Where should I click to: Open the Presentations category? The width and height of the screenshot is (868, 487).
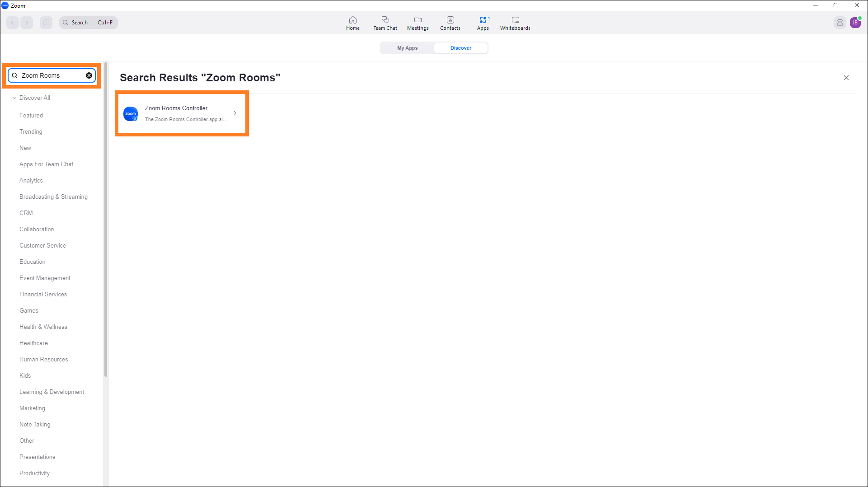(x=37, y=457)
